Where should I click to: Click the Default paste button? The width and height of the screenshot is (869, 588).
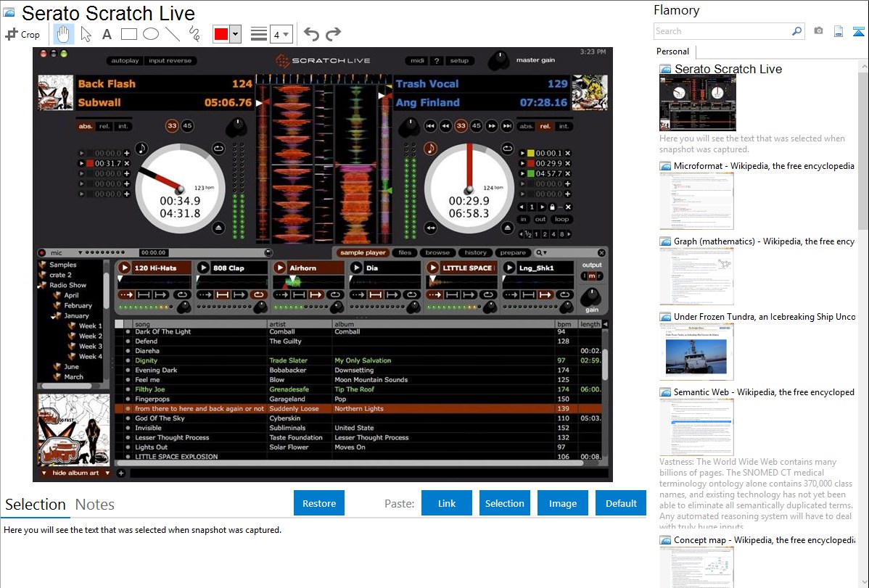pyautogui.click(x=621, y=503)
